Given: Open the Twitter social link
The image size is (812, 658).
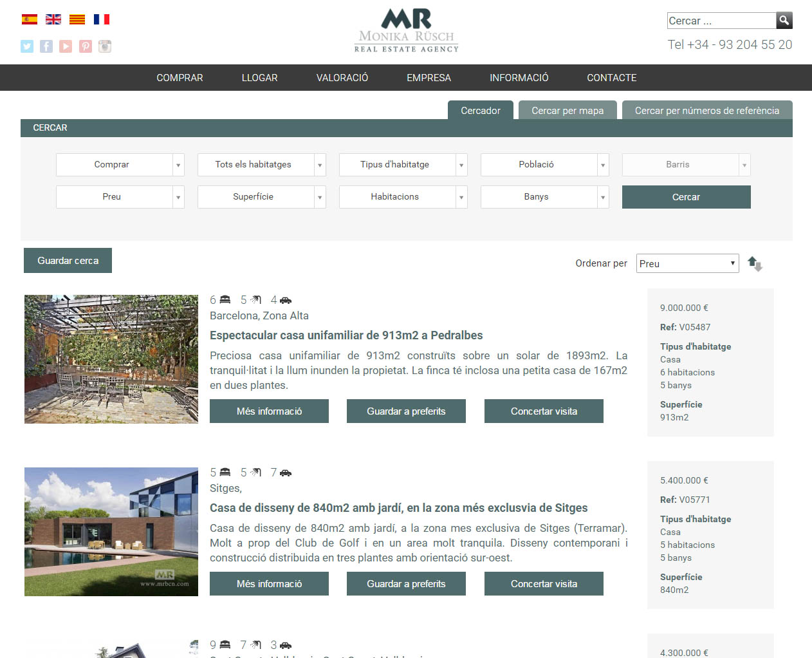Looking at the screenshot, I should tap(27, 46).
